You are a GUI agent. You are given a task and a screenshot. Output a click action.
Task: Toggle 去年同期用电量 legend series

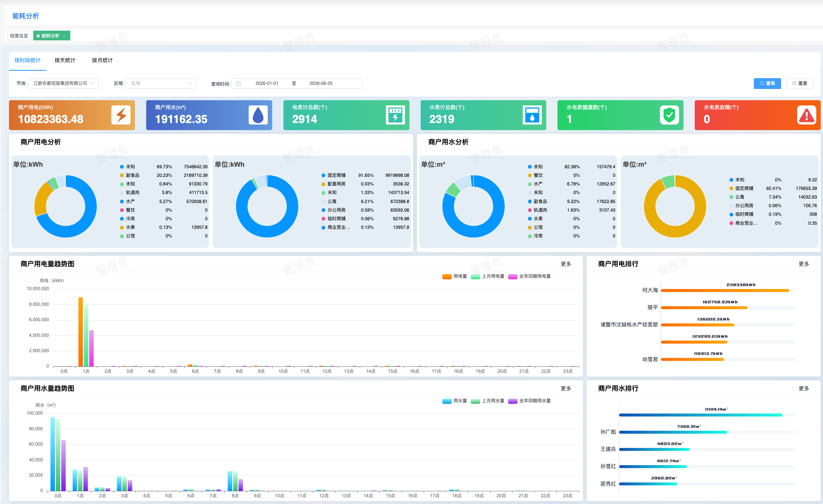tap(529, 276)
